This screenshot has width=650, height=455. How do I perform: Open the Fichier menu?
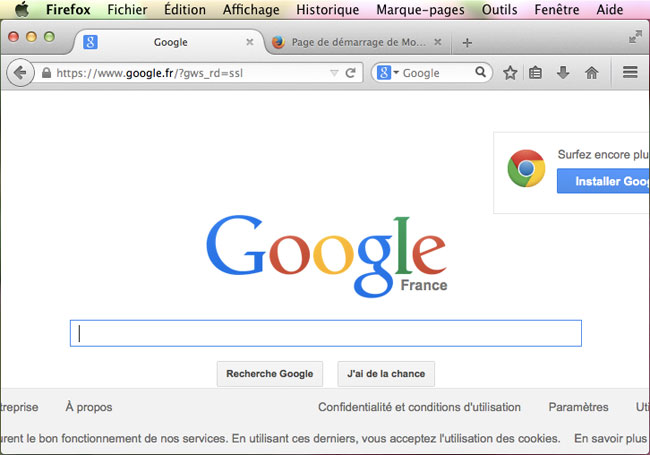point(127,10)
